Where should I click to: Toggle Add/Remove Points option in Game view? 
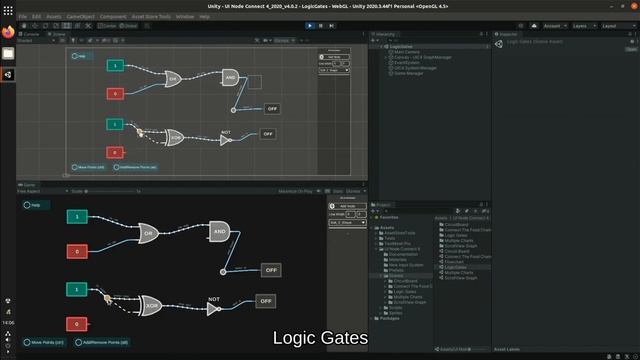pyautogui.click(x=102, y=342)
